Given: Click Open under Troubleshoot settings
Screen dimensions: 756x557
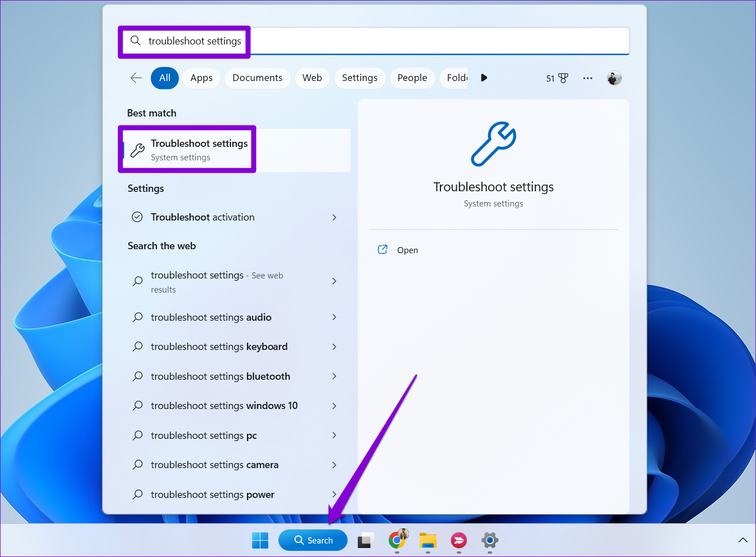Looking at the screenshot, I should tap(407, 250).
